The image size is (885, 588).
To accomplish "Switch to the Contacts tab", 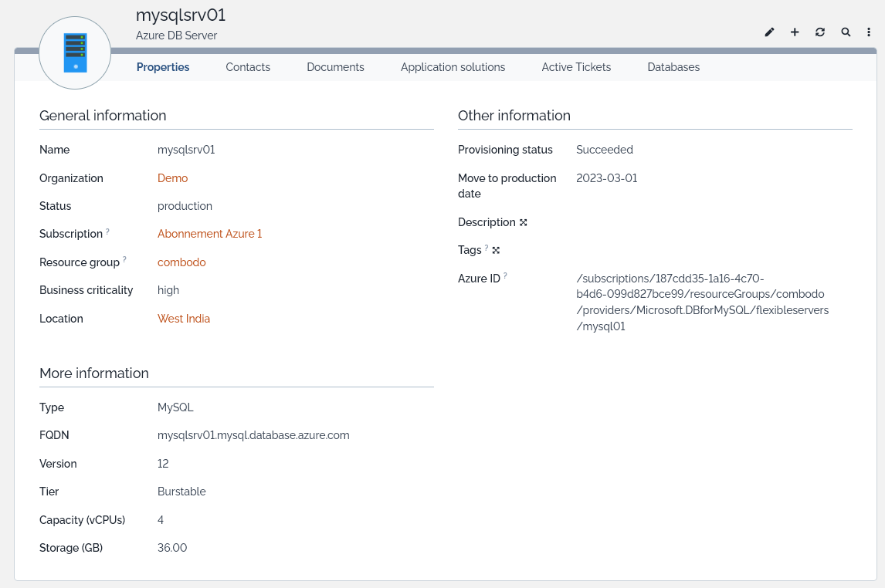I will (248, 67).
